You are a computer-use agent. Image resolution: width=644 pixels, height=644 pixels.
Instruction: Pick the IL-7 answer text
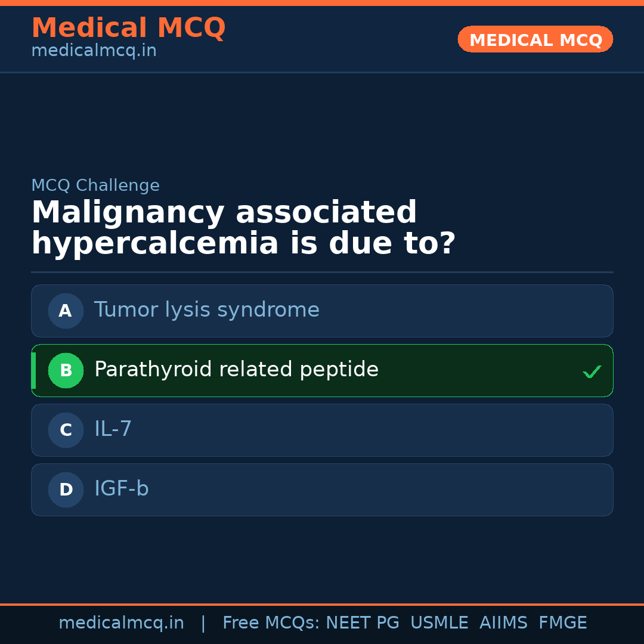[x=113, y=429]
